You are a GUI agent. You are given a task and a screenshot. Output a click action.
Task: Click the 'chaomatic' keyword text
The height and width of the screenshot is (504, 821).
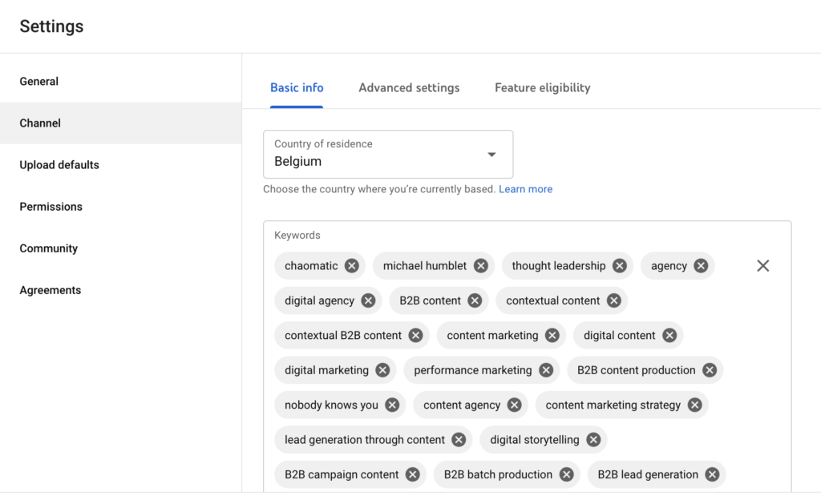coord(311,266)
